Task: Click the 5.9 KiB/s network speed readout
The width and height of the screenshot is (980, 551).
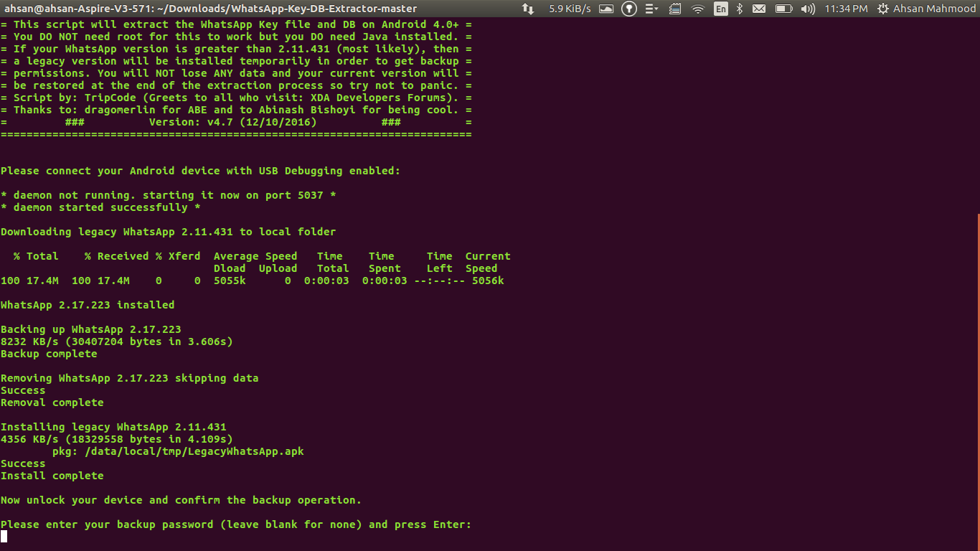Action: pyautogui.click(x=570, y=9)
